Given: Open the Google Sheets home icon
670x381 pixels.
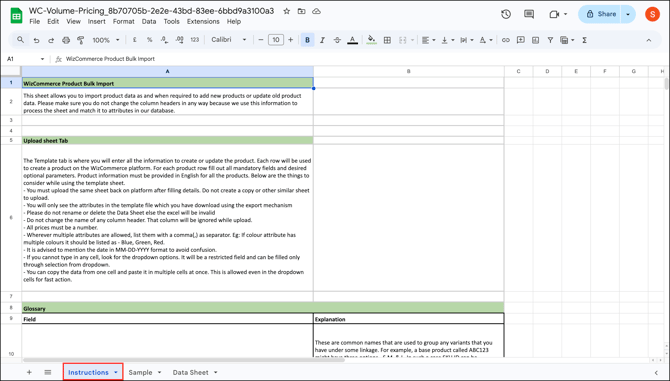Looking at the screenshot, I should coord(16,16).
